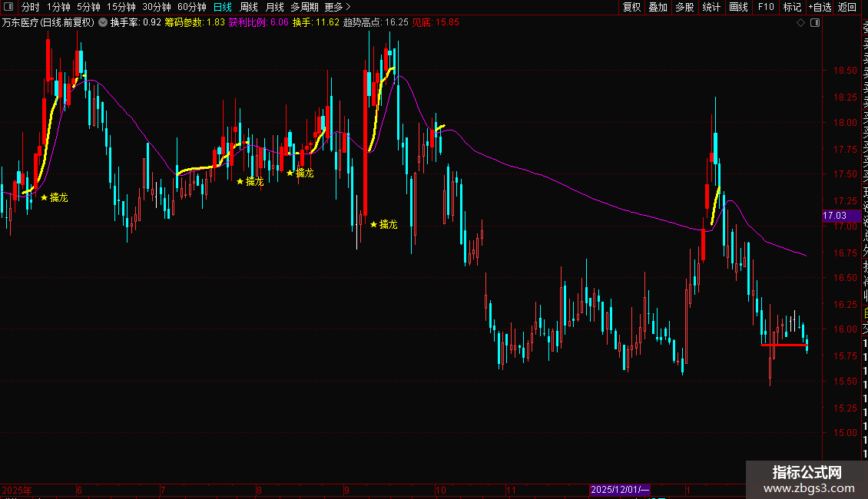Click the stock title 万东医疗(日线.前复权)

(x=48, y=23)
